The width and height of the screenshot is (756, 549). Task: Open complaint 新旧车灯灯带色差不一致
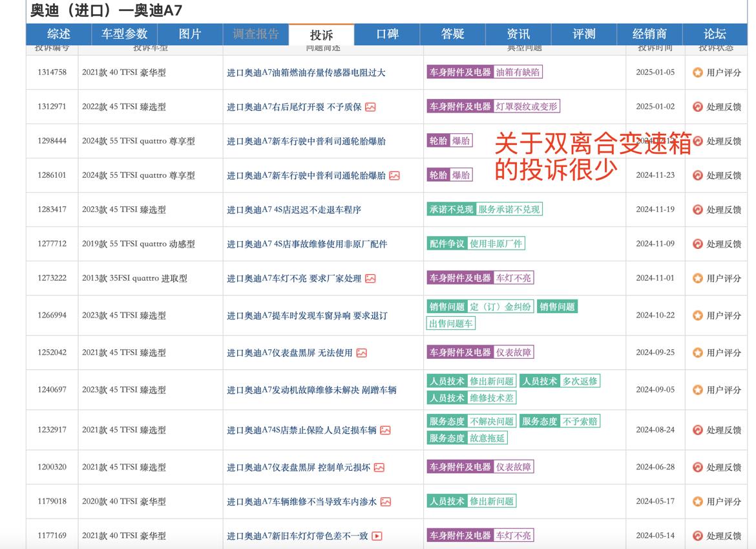(297, 535)
